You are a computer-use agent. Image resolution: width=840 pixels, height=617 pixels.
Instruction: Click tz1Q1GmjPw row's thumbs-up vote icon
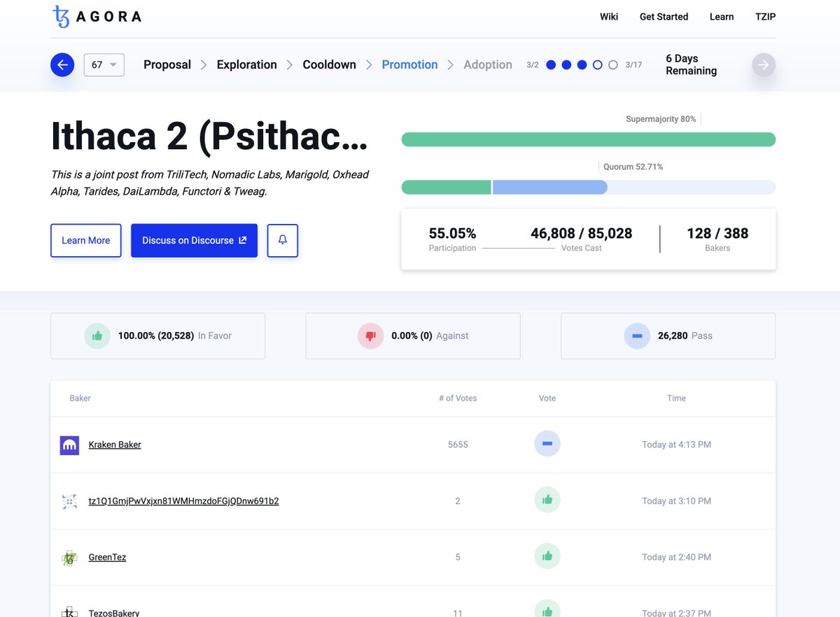pos(547,500)
